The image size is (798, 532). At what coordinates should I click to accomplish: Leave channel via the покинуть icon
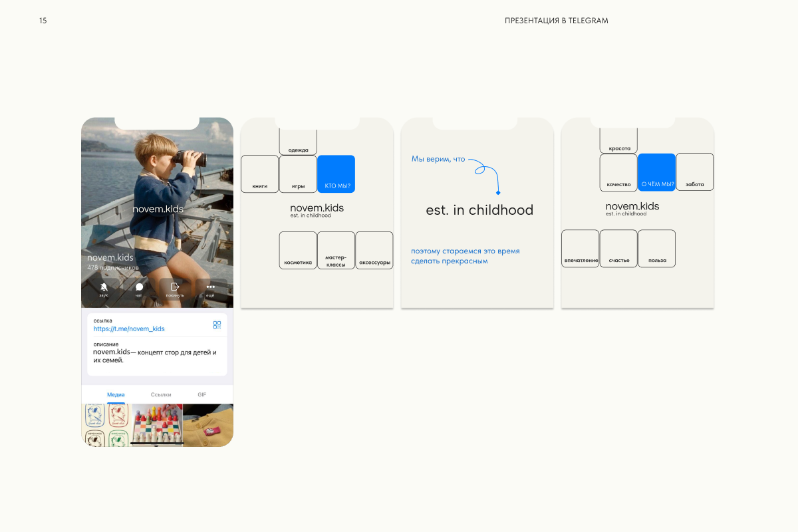coord(175,289)
